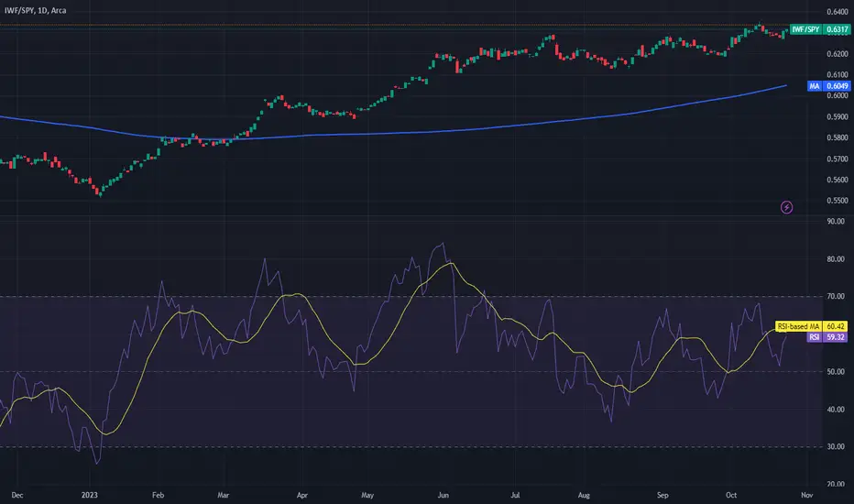This screenshot has height=504, width=854.
Task: Click the 59.32 RSI value
Action: [835, 337]
